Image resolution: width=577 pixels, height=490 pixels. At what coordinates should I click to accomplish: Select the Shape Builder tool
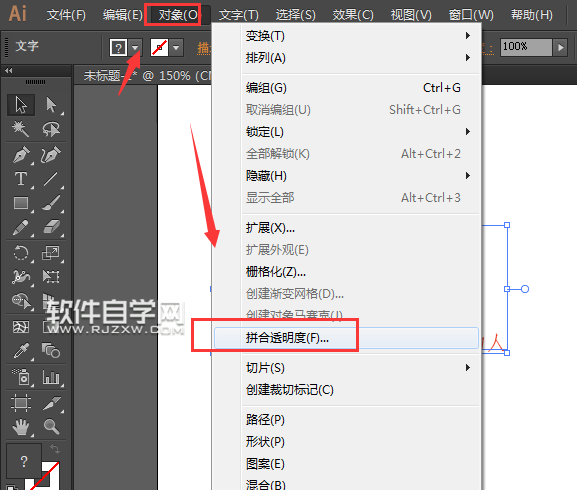click(x=21, y=301)
